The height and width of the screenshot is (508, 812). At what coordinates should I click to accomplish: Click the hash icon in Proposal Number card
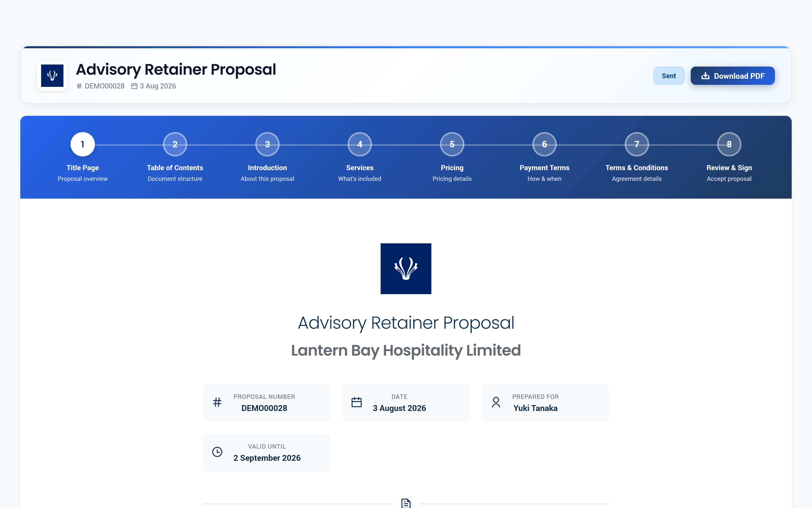click(x=217, y=402)
